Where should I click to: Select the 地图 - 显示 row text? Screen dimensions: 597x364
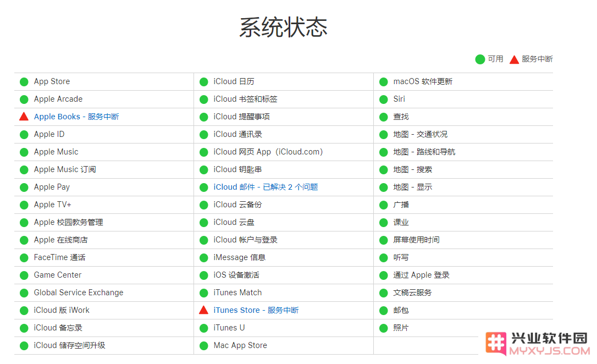click(413, 187)
